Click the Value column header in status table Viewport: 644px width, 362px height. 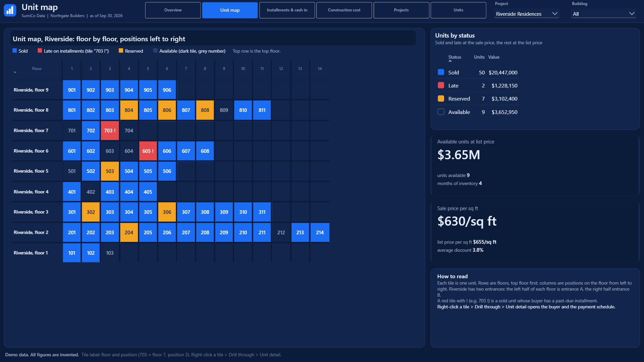tap(494, 57)
